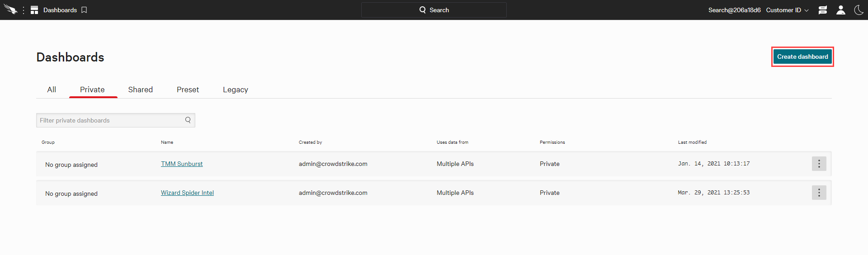Open the notifications/messages icon in the top bar
The height and width of the screenshot is (255, 868).
click(823, 10)
